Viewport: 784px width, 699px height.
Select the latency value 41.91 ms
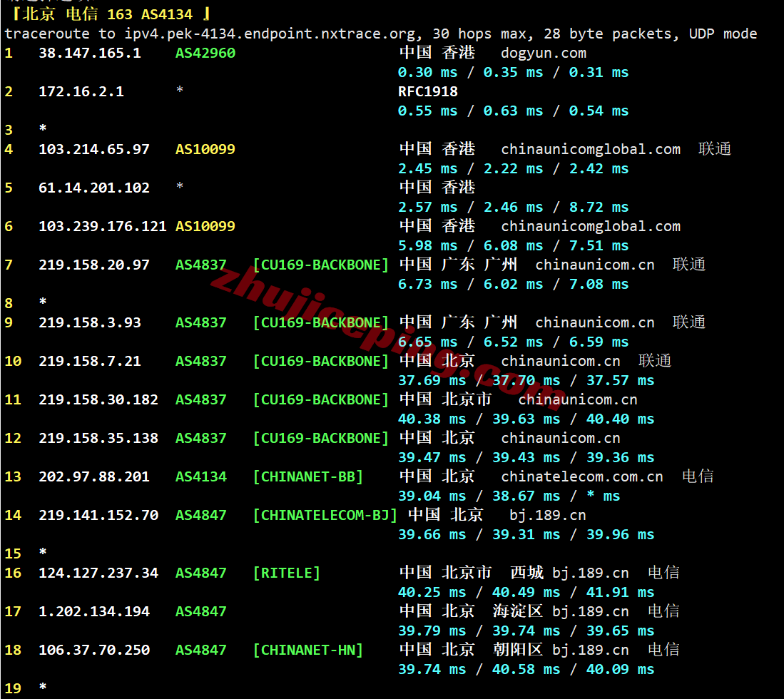click(x=620, y=592)
